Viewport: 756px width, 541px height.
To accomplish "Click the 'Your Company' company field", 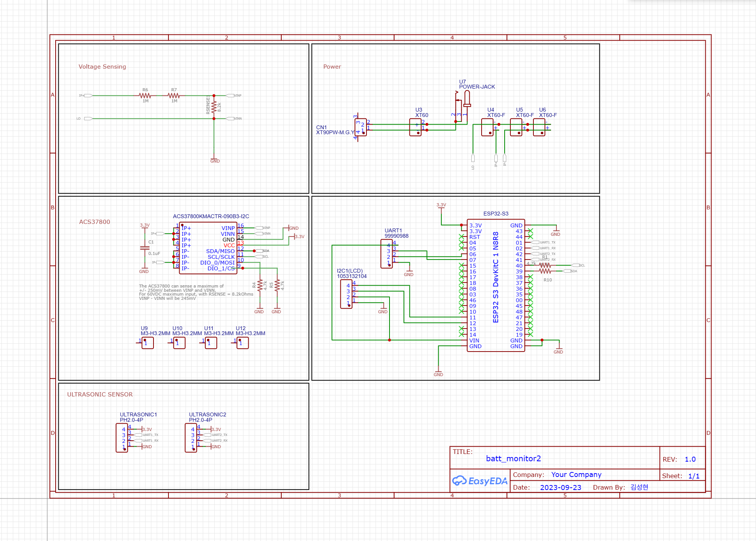I will coord(576,475).
